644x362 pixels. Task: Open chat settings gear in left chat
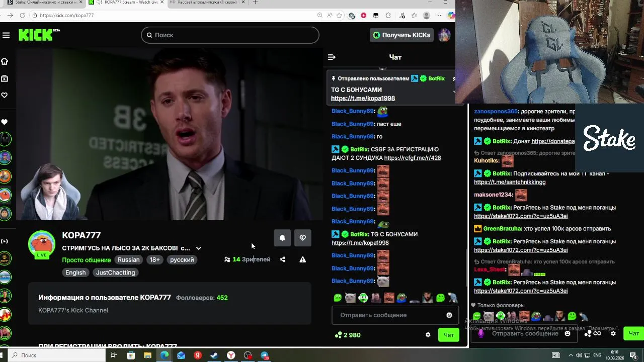pyautogui.click(x=428, y=335)
